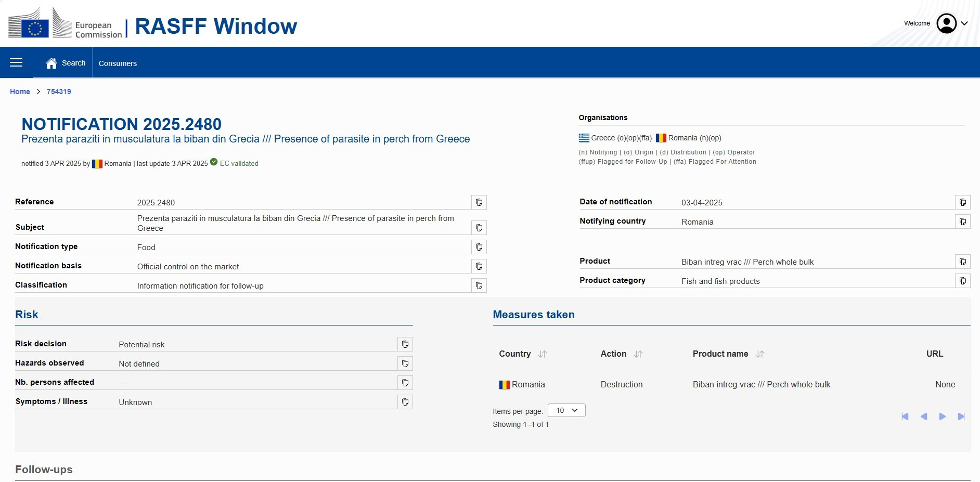Switch to the Consumers tab
980x482 pixels.
point(118,63)
